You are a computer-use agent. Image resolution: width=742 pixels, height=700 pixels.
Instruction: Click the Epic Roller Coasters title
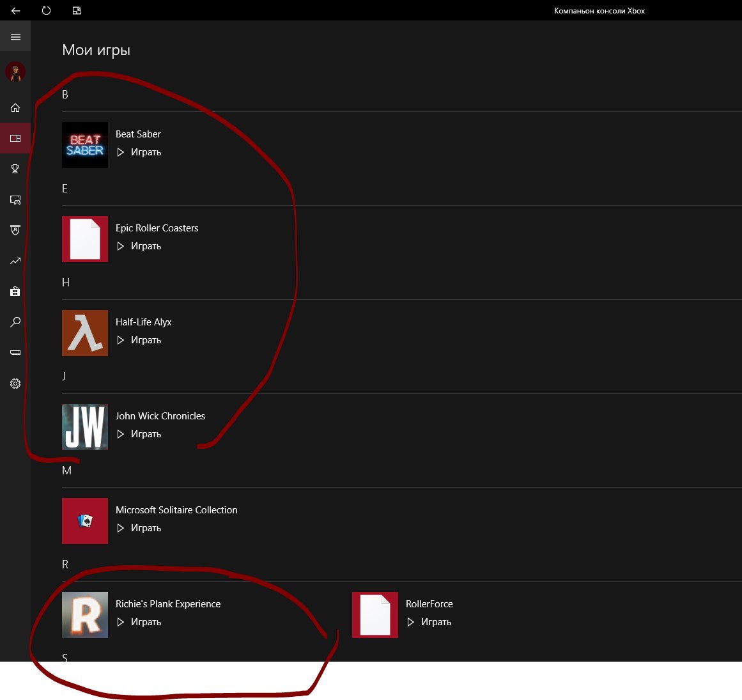click(157, 228)
